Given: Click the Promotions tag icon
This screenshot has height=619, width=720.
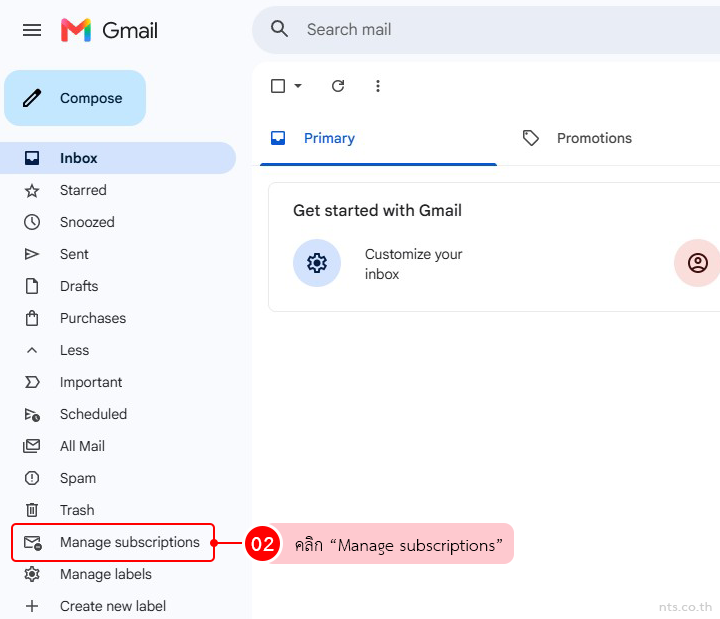Looking at the screenshot, I should coord(531,138).
